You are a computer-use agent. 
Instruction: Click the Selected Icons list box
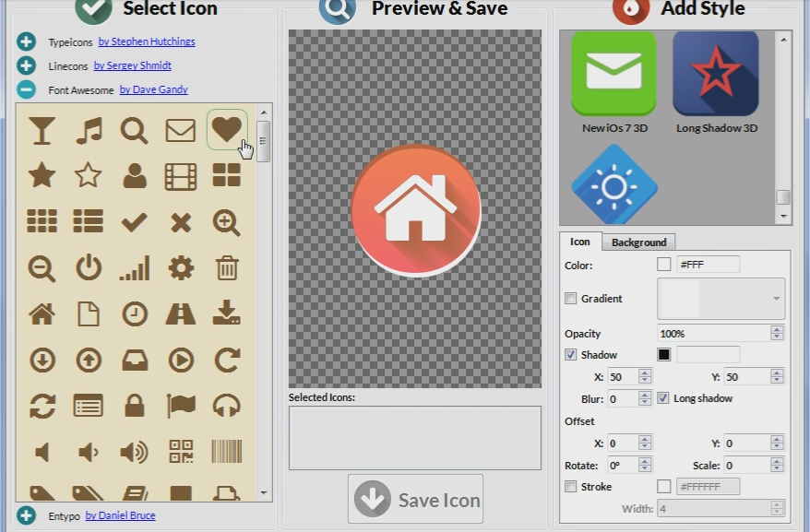pos(415,438)
